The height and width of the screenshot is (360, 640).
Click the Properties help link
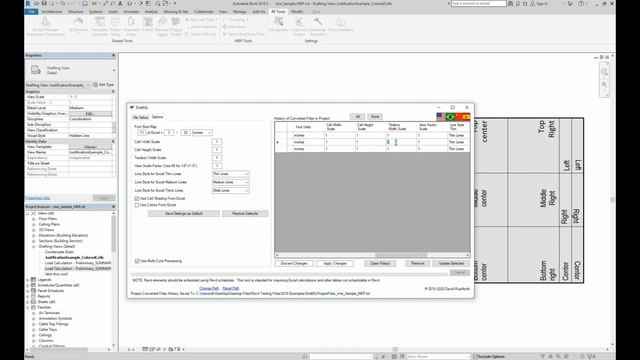pos(38,198)
